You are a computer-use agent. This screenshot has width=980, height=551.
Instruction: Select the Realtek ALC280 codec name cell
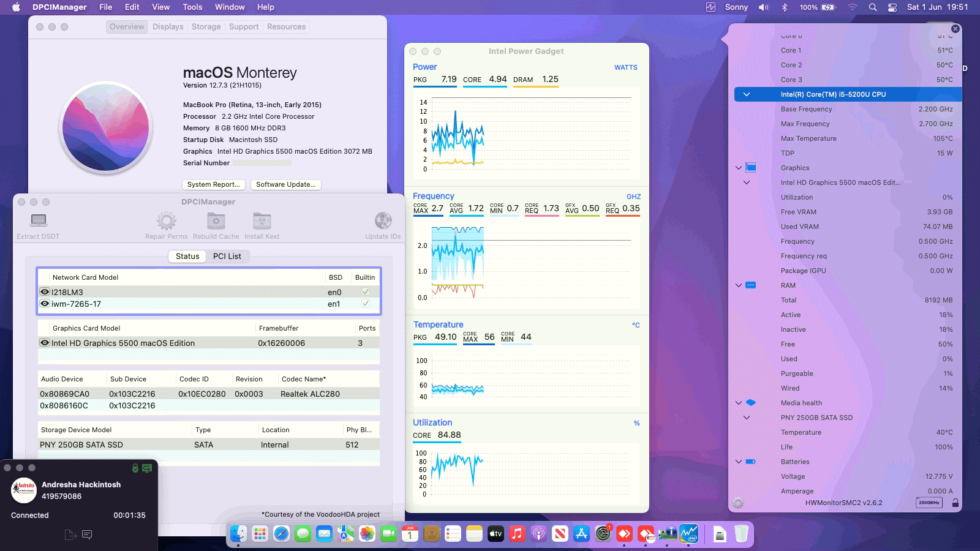(310, 394)
